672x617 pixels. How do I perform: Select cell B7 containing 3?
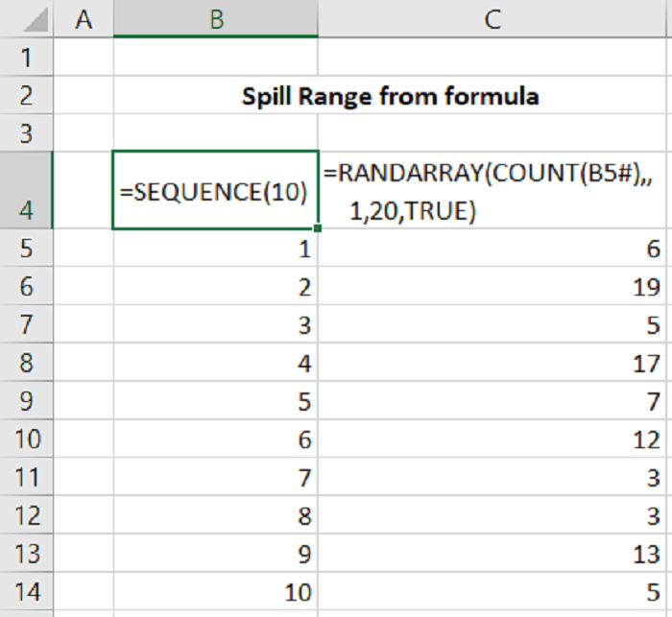(216, 324)
